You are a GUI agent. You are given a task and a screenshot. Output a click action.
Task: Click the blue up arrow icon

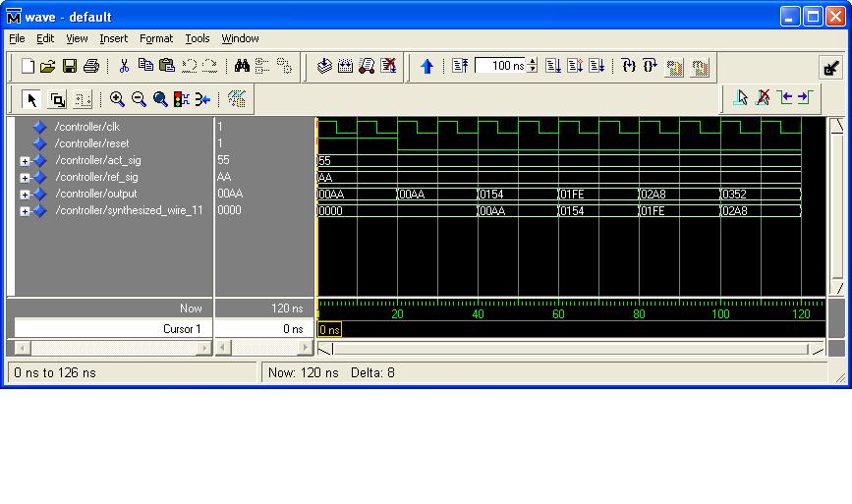(x=426, y=67)
